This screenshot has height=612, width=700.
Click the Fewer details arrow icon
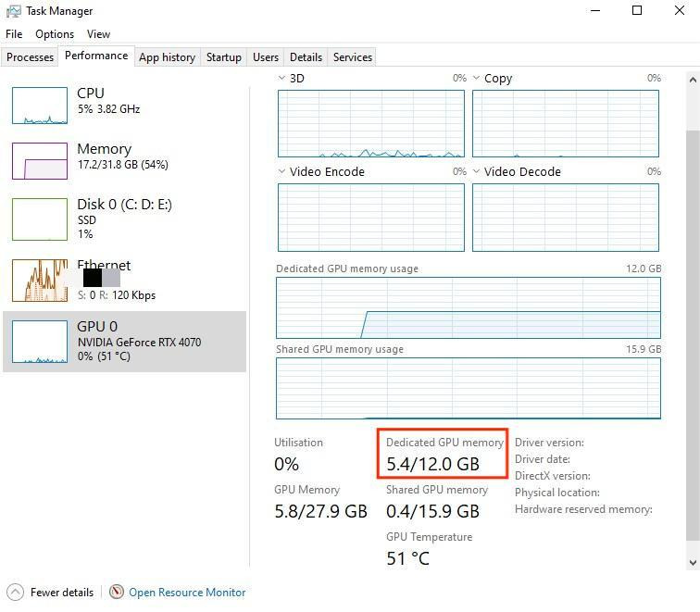[15, 592]
